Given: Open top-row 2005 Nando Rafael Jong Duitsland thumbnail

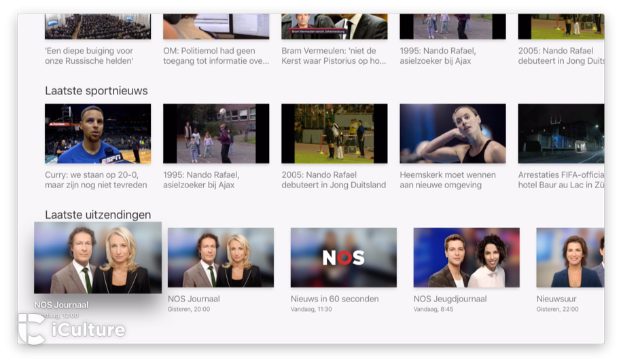Looking at the screenshot, I should [561, 26].
